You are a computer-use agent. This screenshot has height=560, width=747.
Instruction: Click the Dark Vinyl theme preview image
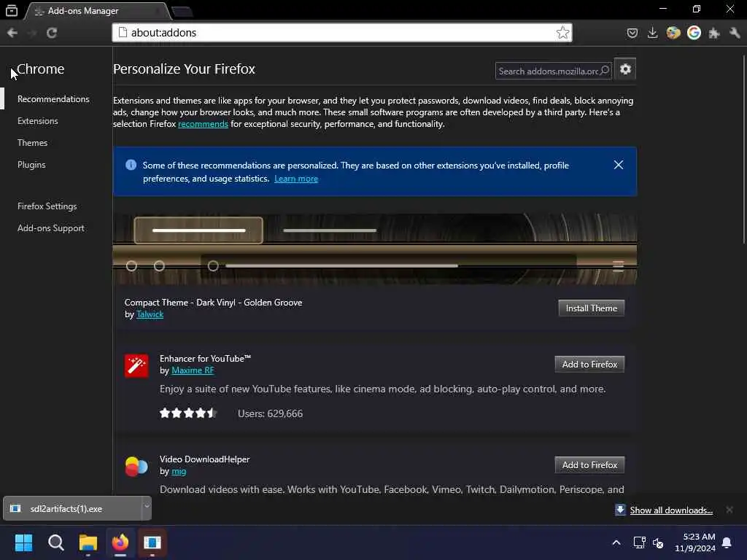click(374, 249)
